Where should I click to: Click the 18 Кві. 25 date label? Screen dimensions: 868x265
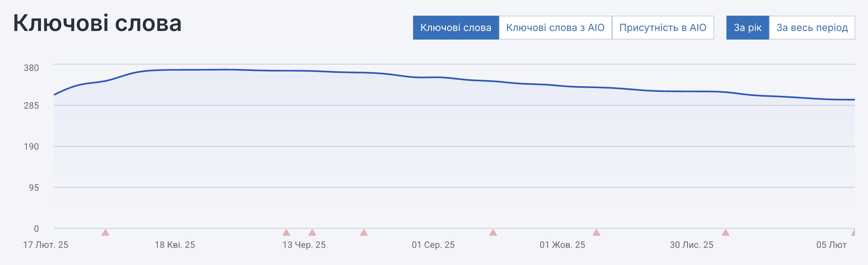175,245
